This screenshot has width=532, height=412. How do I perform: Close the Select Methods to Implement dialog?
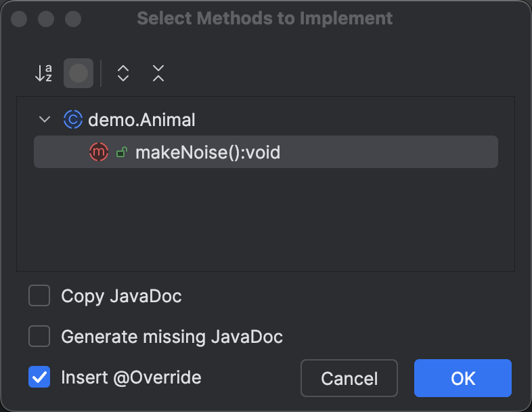19,18
